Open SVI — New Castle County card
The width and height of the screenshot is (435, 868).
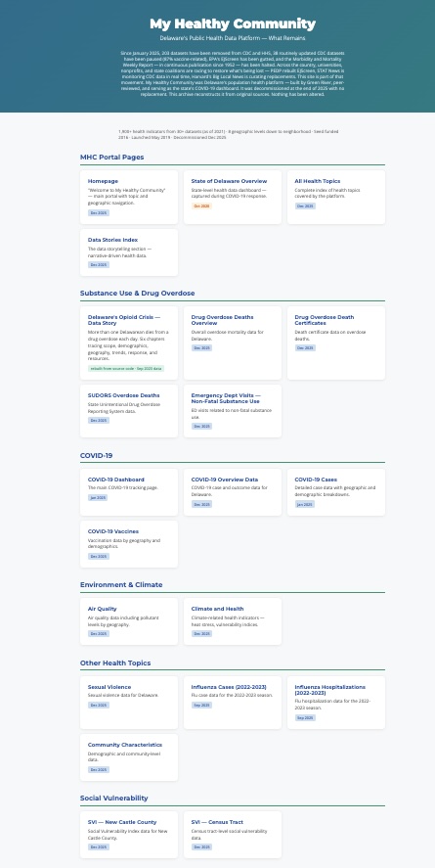(x=129, y=835)
